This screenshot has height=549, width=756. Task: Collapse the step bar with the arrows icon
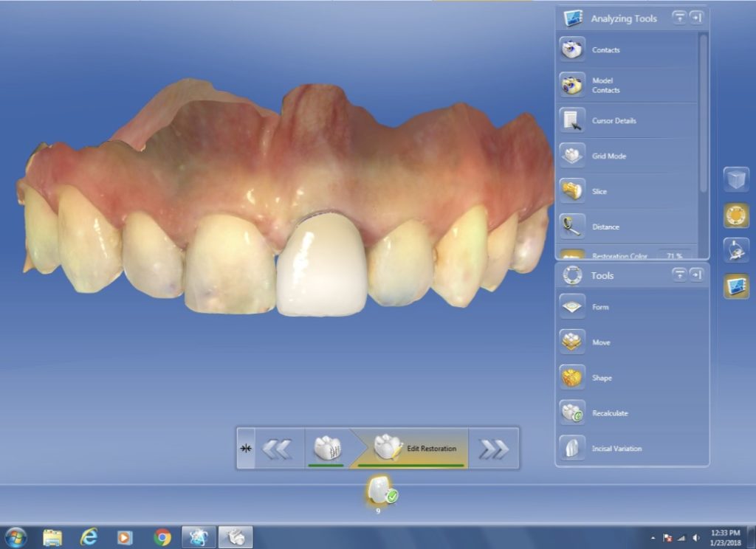click(x=246, y=448)
